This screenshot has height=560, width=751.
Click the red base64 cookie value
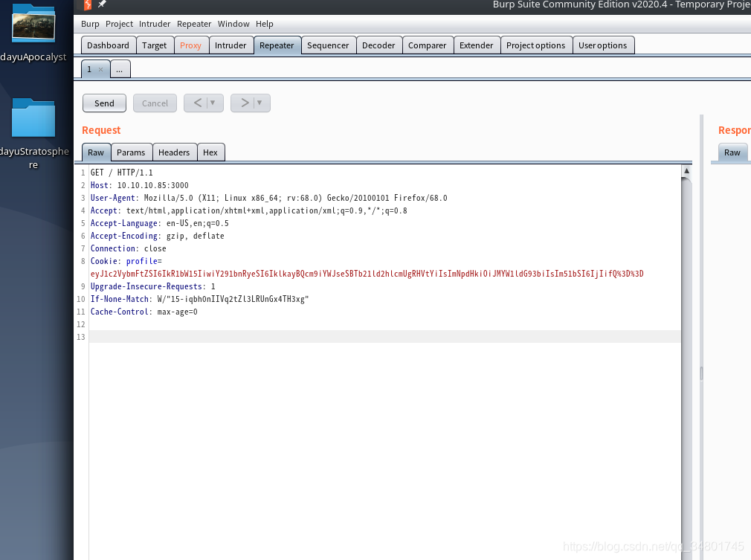(367, 274)
